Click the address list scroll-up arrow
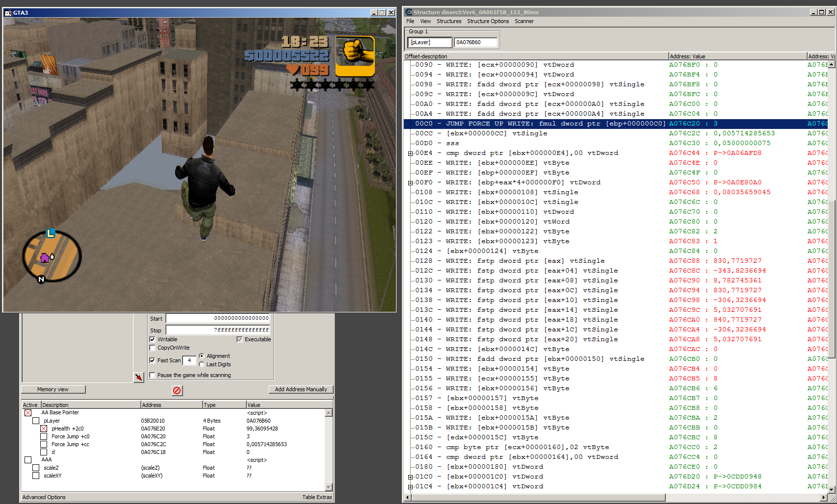This screenshot has height=504, width=837. coord(329,413)
